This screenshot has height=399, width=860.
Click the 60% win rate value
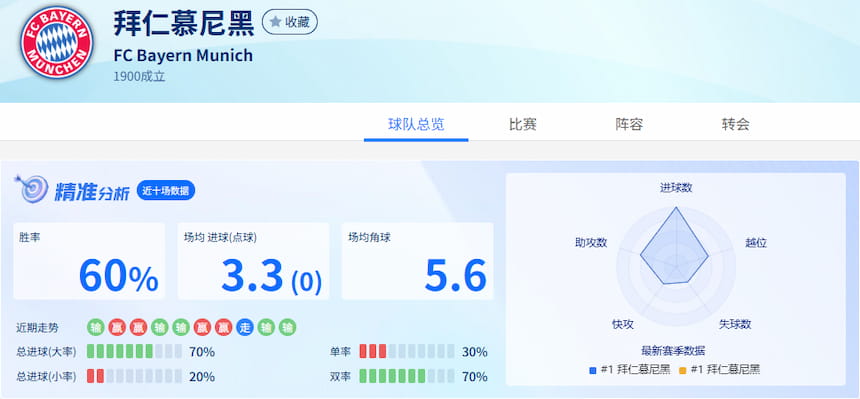click(118, 276)
